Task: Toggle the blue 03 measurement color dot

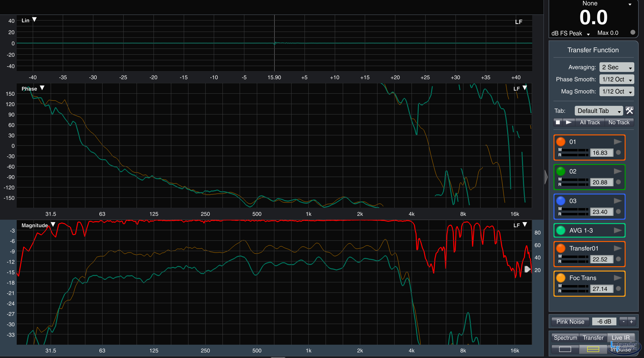Action: pos(561,201)
